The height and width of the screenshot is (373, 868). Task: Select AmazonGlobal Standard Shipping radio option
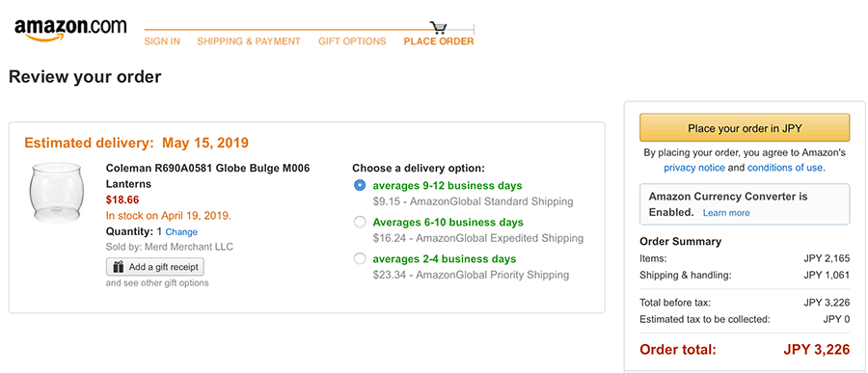click(x=360, y=185)
